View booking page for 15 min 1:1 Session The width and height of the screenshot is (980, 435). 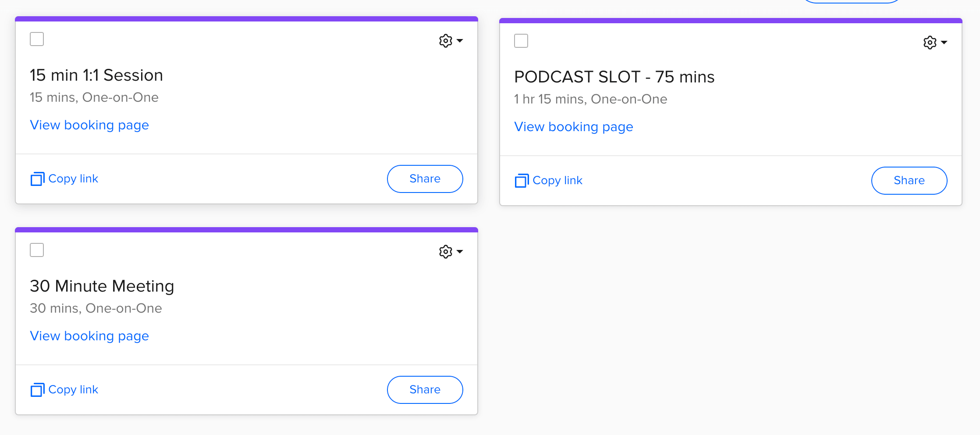point(89,125)
